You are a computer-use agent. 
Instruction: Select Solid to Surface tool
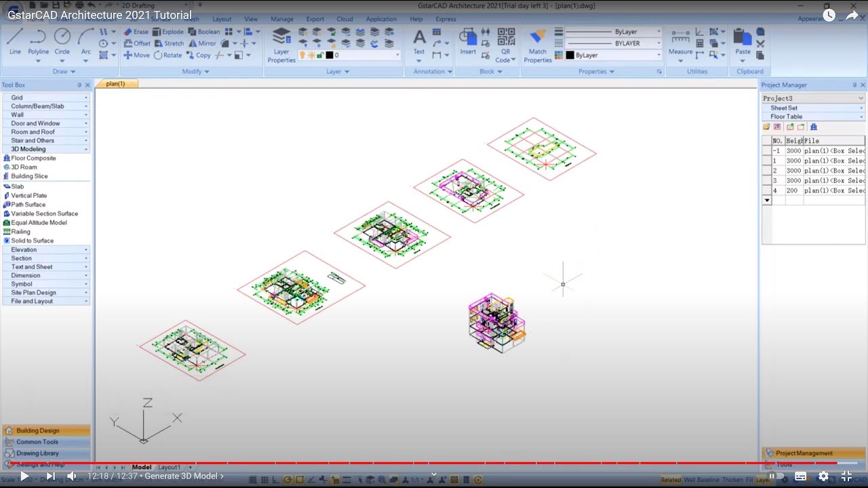click(x=28, y=241)
